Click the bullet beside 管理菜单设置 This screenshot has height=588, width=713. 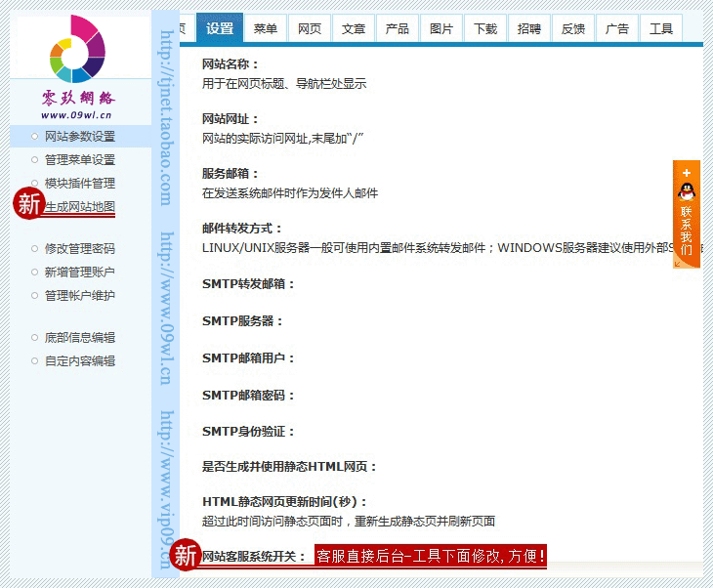[x=34, y=159]
